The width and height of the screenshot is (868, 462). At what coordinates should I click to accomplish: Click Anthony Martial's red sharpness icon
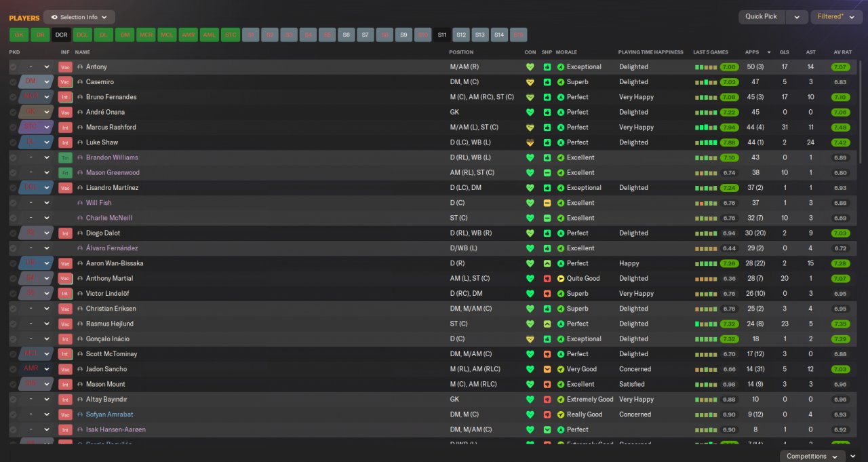click(x=547, y=279)
